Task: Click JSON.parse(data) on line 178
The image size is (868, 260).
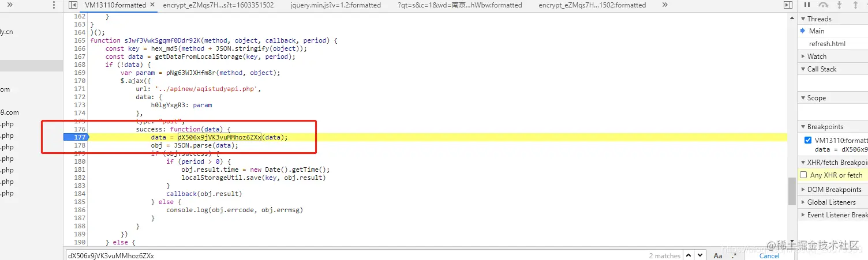Action: [x=204, y=145]
